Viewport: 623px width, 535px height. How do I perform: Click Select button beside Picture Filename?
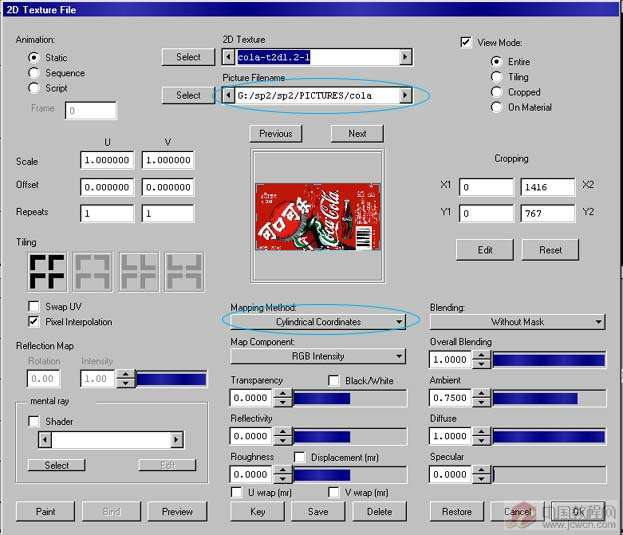[x=188, y=95]
